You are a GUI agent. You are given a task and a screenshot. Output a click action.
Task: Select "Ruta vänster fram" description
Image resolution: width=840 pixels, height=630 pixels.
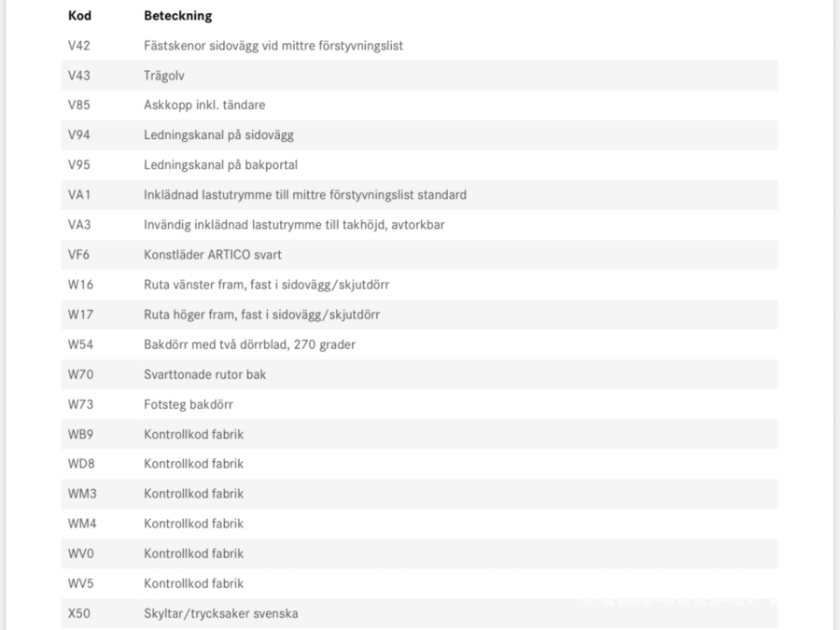(x=266, y=285)
